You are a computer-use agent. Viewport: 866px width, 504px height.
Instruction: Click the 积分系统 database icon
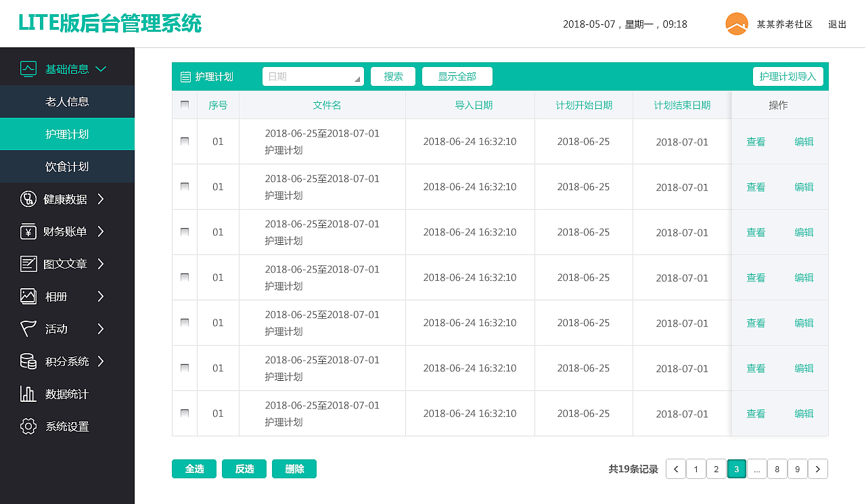(x=28, y=361)
